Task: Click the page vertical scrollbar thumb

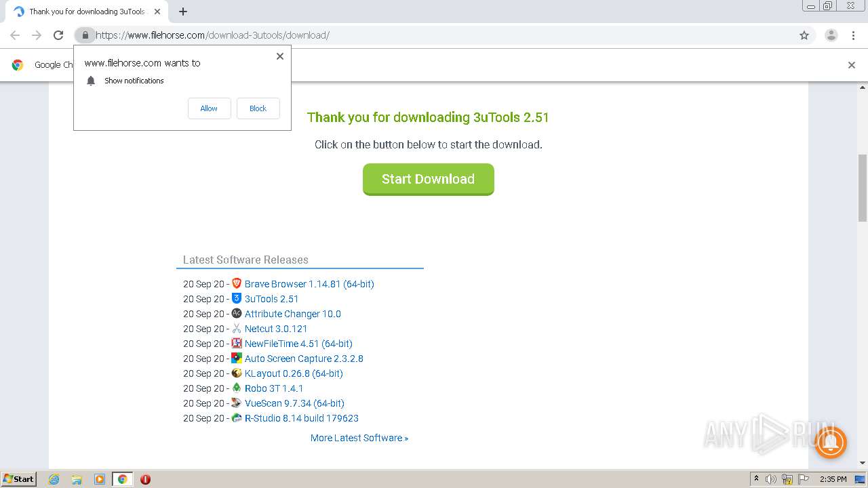Action: point(863,188)
